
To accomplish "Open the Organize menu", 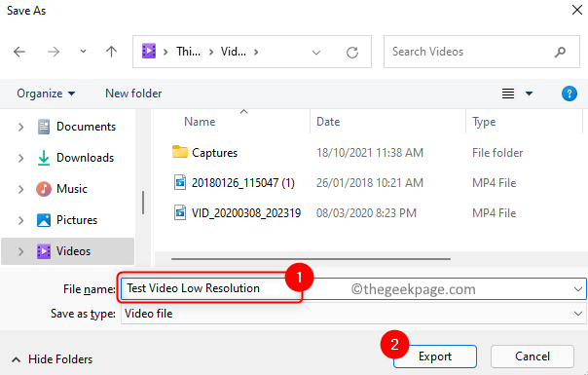I will 46,94.
